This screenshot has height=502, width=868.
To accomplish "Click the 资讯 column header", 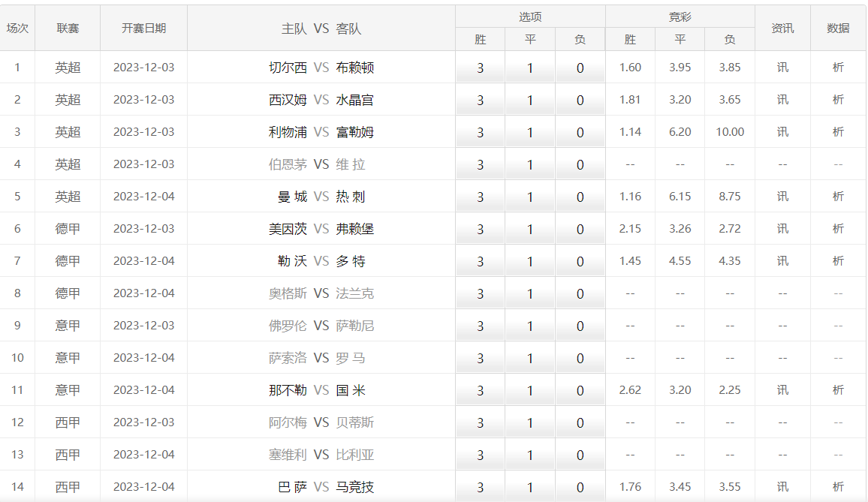I will [782, 29].
